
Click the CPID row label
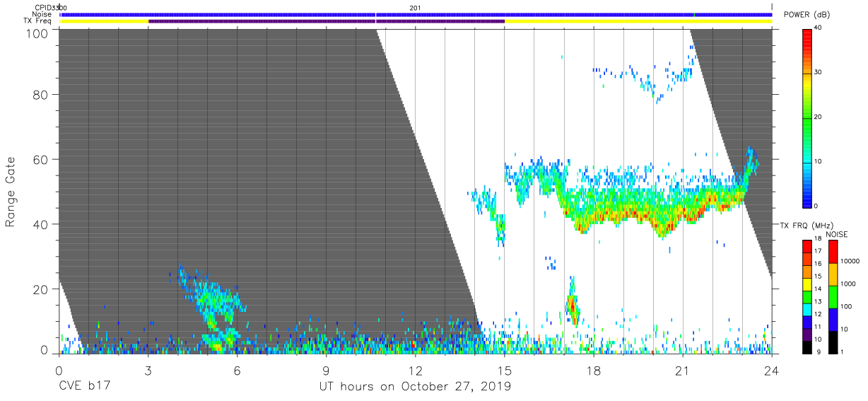pyautogui.click(x=45, y=8)
